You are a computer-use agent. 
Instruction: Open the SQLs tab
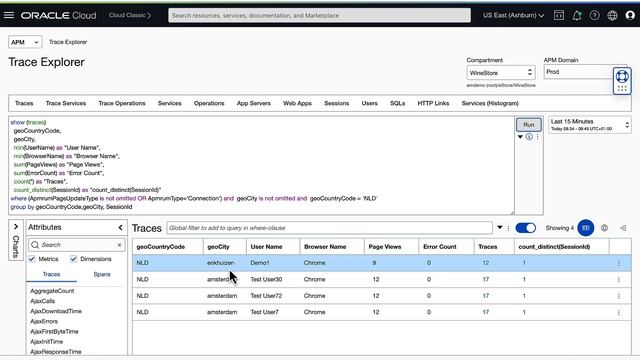pyautogui.click(x=397, y=103)
